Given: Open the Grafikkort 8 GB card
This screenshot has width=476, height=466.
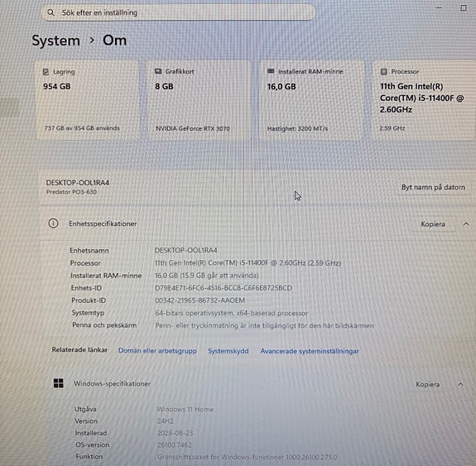Looking at the screenshot, I should coord(199,99).
